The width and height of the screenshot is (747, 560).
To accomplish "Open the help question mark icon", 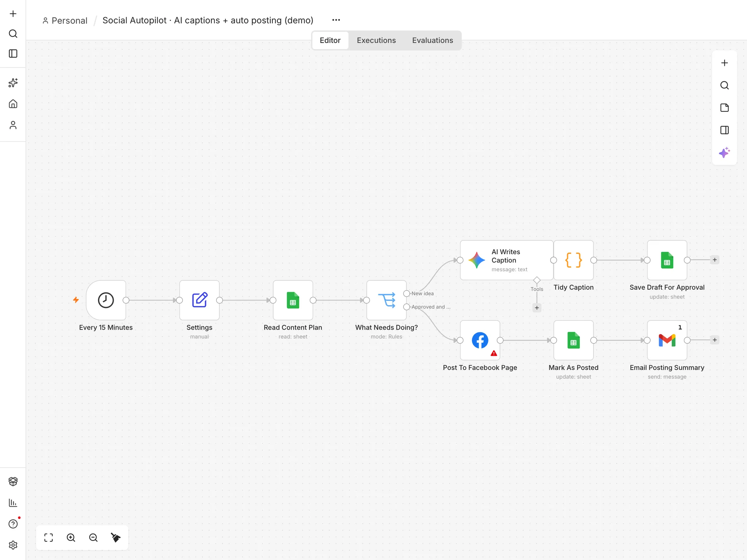I will [x=13, y=524].
